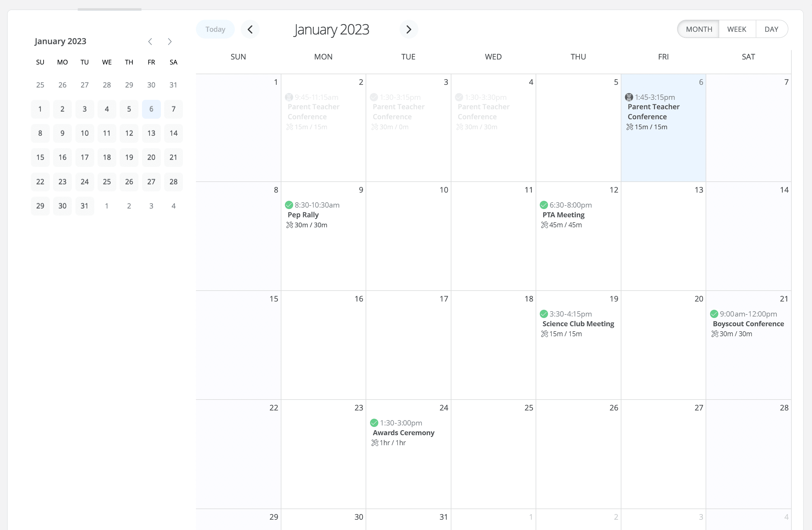Switch to WEEK view
Viewport: 812px width, 530px height.
(x=737, y=29)
